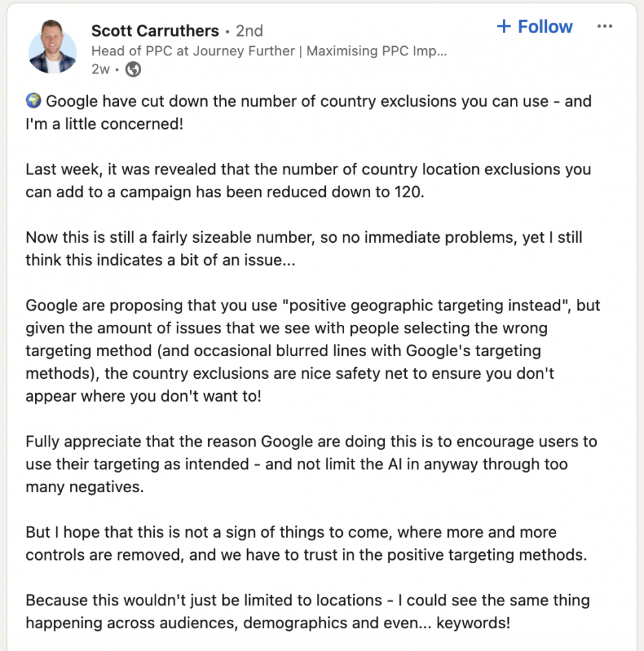The height and width of the screenshot is (651, 644).
Task: Open the three-dot post options menu
Action: coord(604,27)
